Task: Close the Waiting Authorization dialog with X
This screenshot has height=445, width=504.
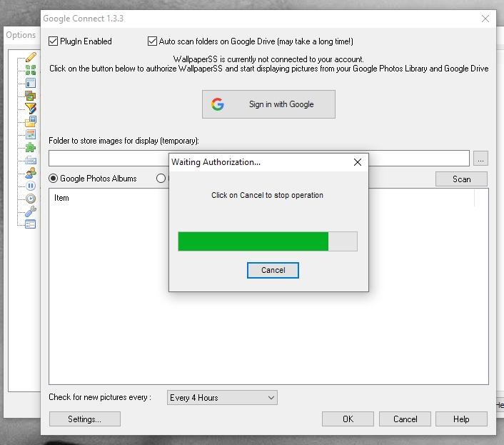Action: (358, 162)
